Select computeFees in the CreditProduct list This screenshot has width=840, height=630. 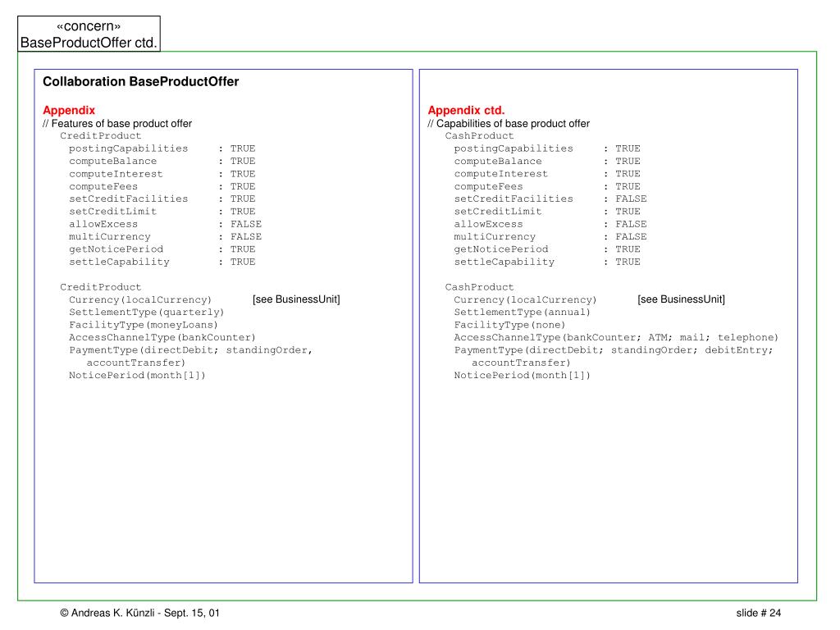pyautogui.click(x=103, y=186)
